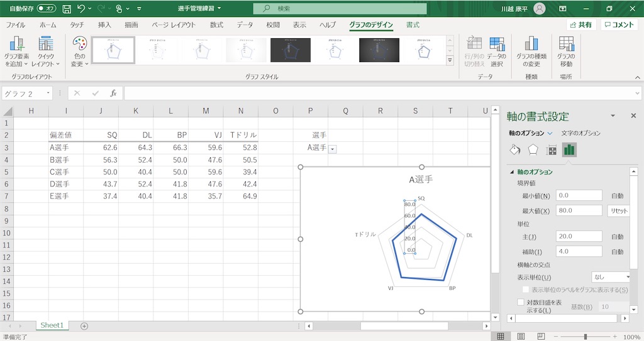644x341 pixels.
Task: Open 色の変更 color palette menu
Action: tap(79, 51)
